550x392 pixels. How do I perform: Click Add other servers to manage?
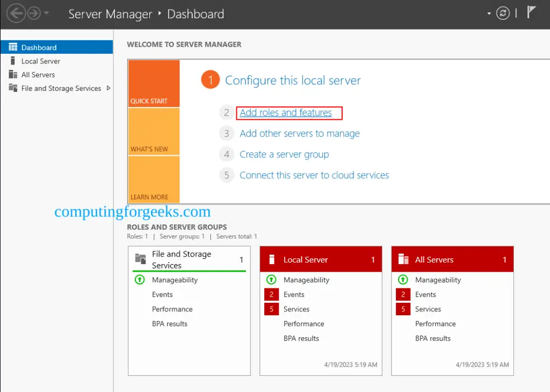pos(300,134)
